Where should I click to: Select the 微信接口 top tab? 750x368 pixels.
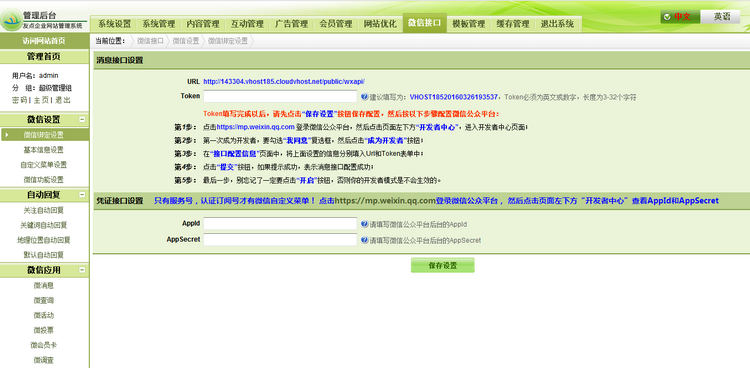(425, 22)
